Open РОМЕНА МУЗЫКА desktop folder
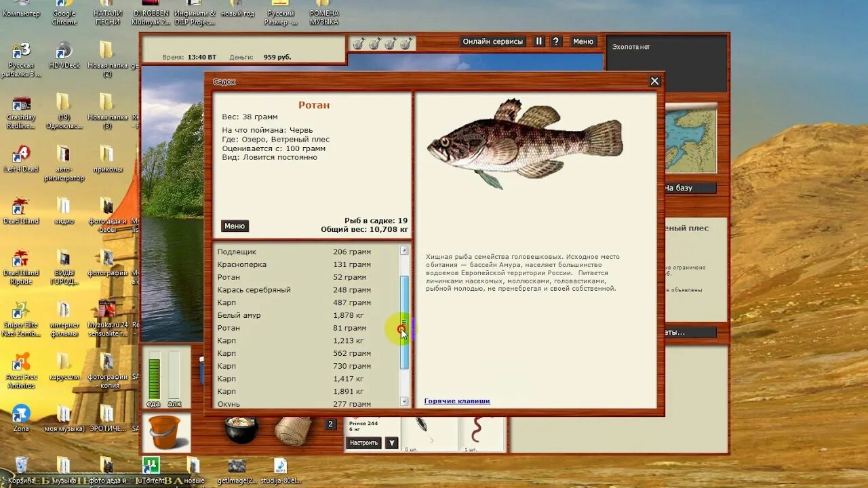868x488 pixels. (324, 12)
